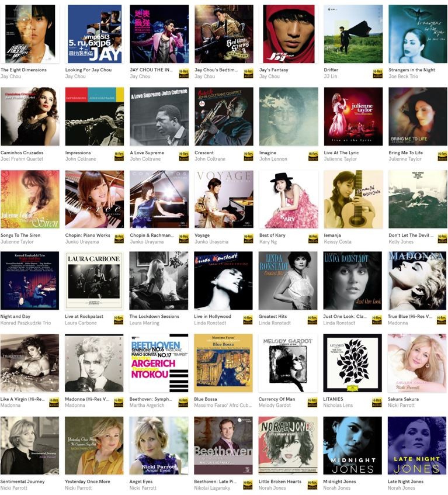Click Hi-Res Audio badge for Best of Kary
448x495 pixels.
[x=313, y=238]
